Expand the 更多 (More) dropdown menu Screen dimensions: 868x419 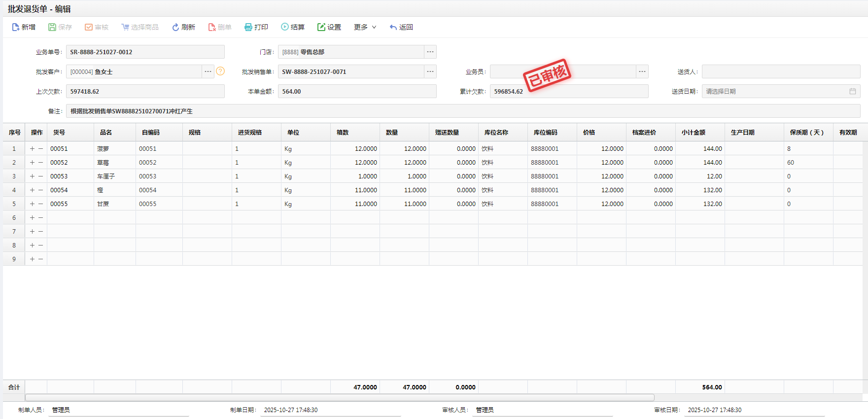[365, 27]
